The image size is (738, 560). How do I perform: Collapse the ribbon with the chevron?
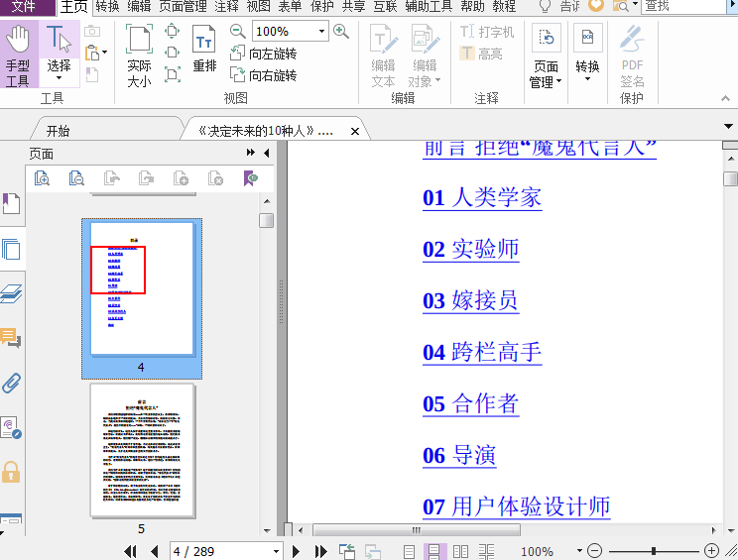pos(725,98)
